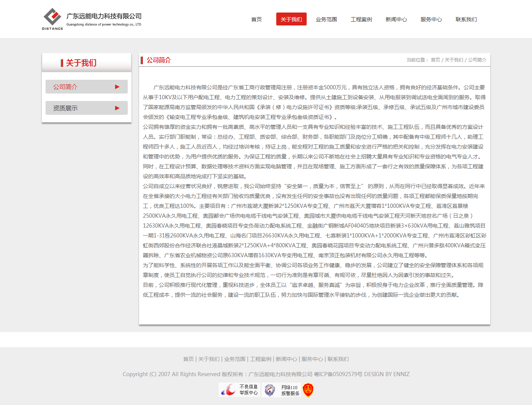Click the 首页 breadcrumb link
The height and width of the screenshot is (405, 532).
click(435, 60)
